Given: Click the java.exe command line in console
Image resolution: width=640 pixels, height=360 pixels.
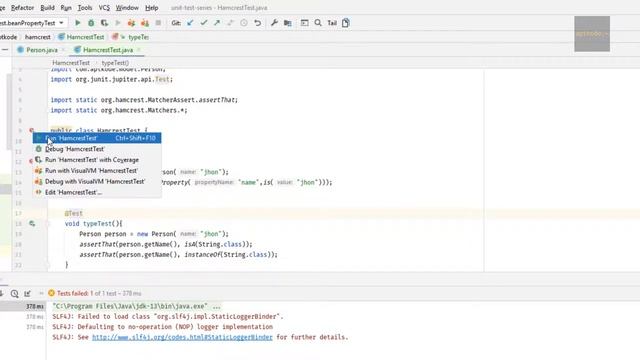Looking at the screenshot, I should pyautogui.click(x=137, y=306).
